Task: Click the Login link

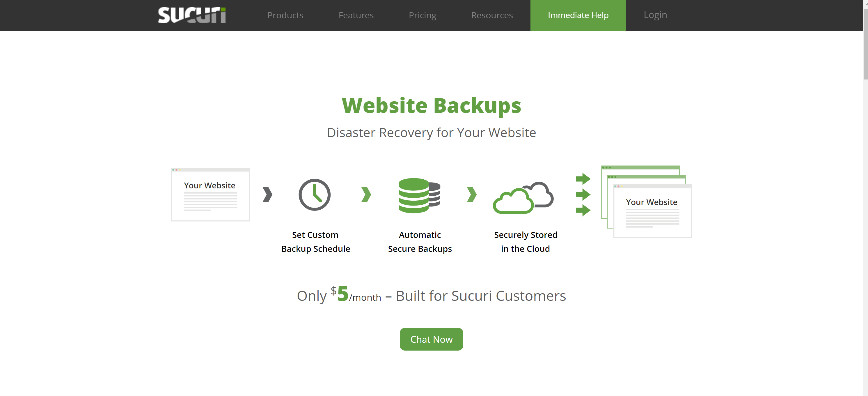Action: click(655, 15)
